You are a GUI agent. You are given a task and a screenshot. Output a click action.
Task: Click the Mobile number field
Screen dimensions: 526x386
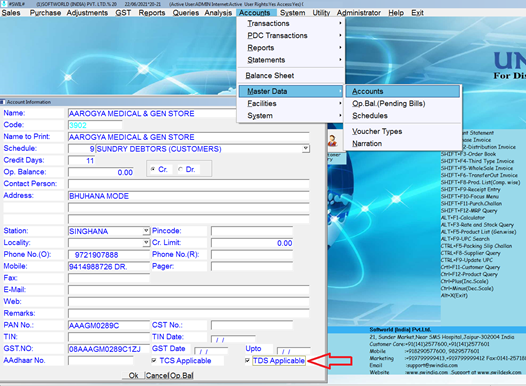109,266
